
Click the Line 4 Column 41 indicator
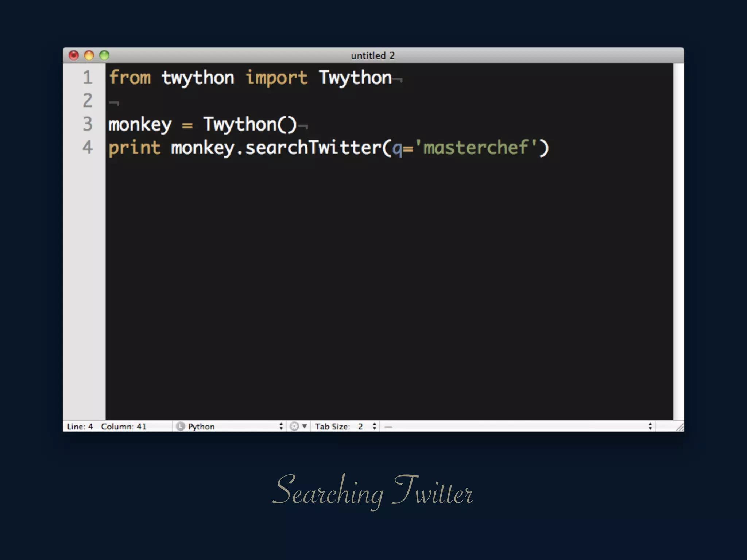107,426
